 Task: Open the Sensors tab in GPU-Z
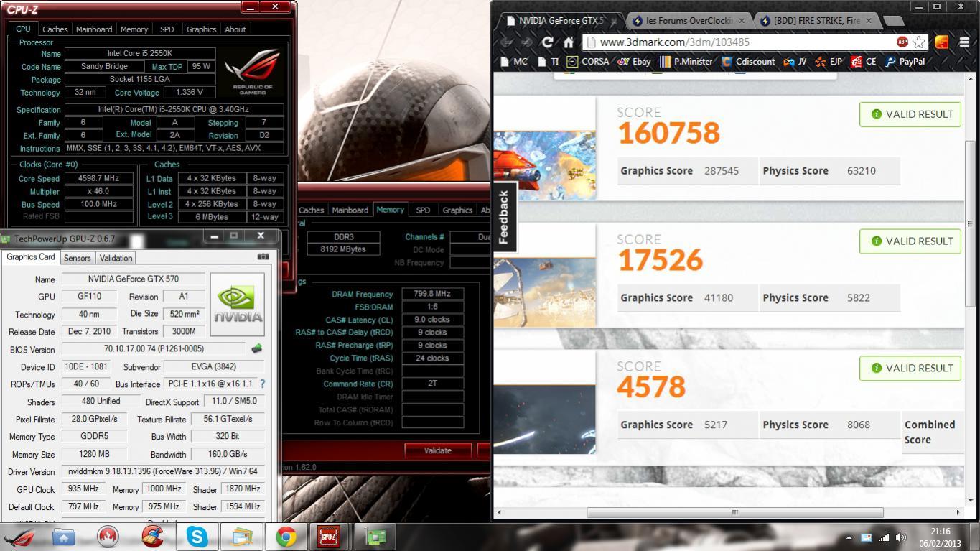click(x=77, y=258)
